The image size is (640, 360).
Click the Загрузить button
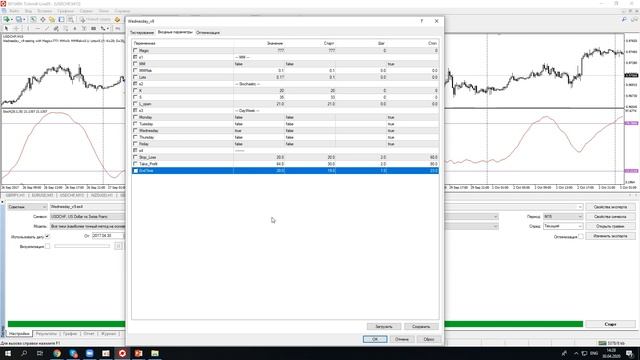point(384,327)
